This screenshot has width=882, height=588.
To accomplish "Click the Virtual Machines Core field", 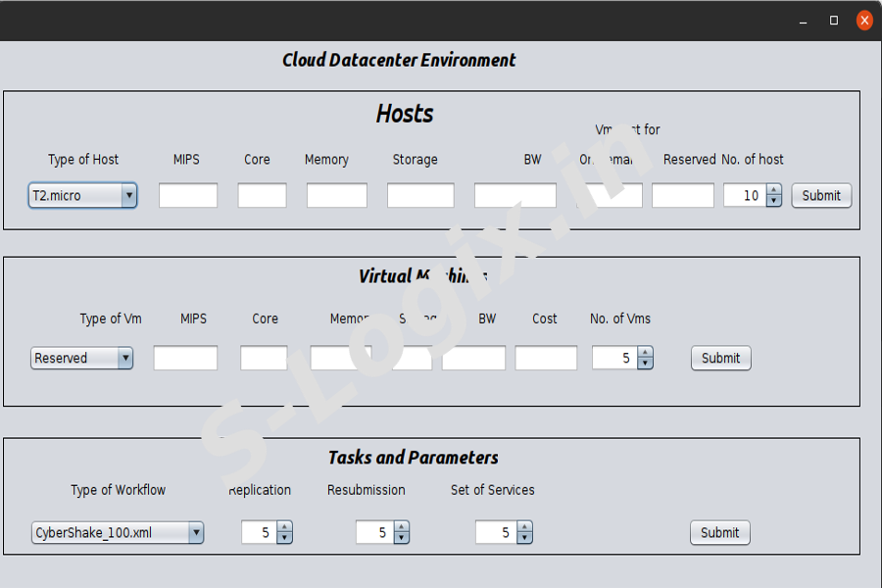I will pyautogui.click(x=264, y=358).
